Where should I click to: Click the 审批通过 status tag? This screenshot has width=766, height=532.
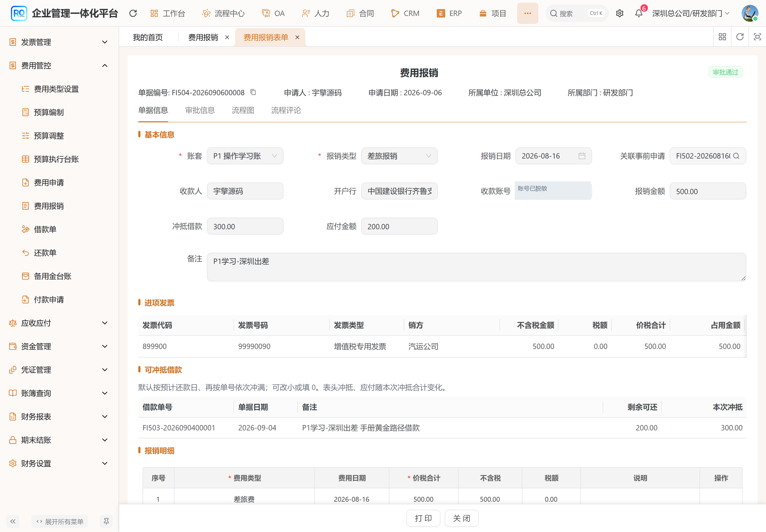click(725, 72)
